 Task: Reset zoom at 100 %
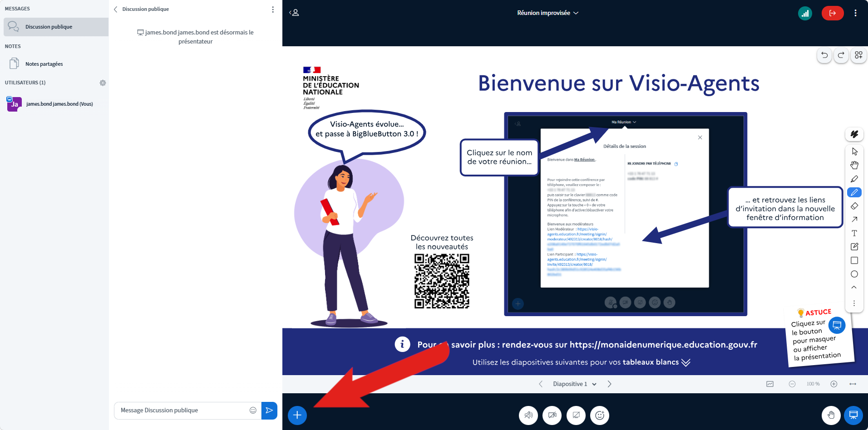pos(813,384)
